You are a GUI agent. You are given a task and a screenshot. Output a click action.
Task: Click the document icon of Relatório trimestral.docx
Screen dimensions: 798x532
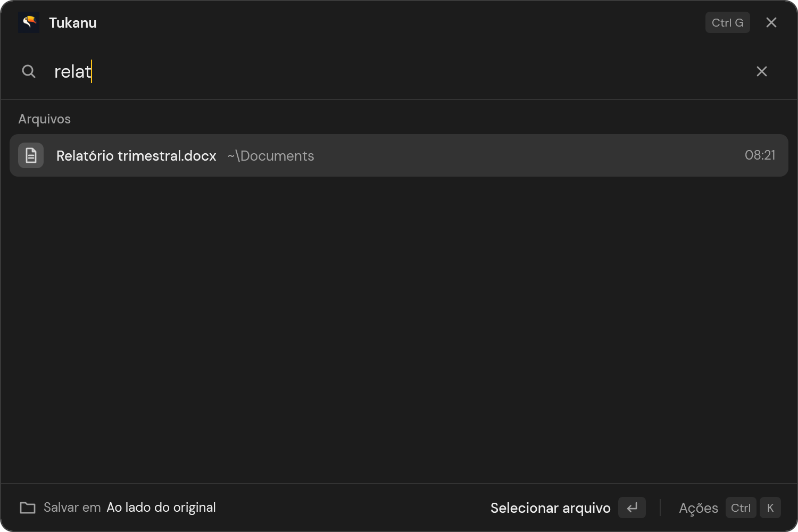tap(31, 155)
